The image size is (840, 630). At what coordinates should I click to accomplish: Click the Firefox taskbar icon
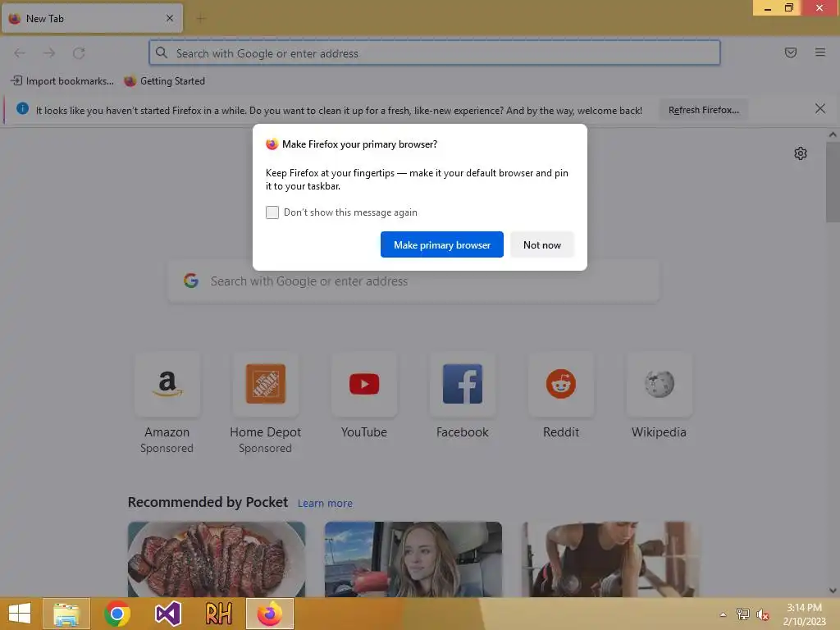269,614
